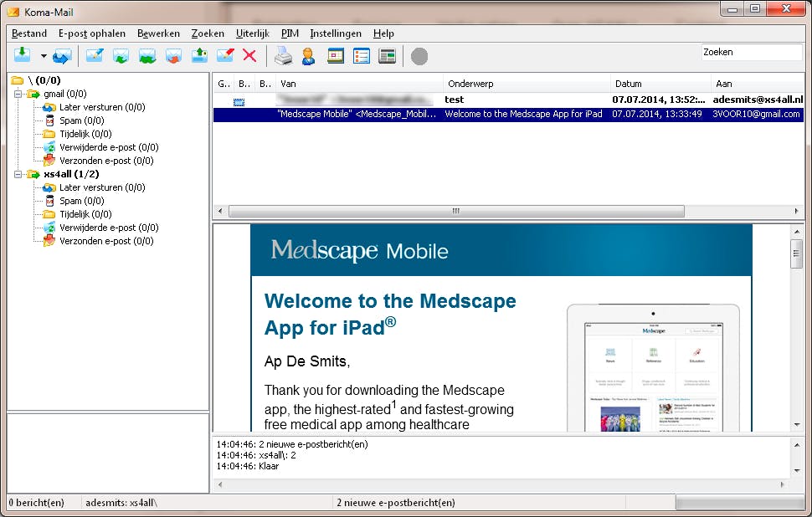The image size is (812, 517).
Task: Click the preview pane scroll down arrow
Action: [x=796, y=425]
